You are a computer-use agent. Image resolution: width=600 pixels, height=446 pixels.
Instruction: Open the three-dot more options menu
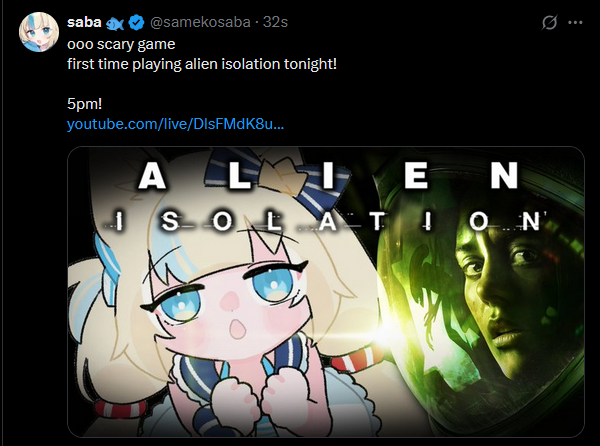pos(575,23)
